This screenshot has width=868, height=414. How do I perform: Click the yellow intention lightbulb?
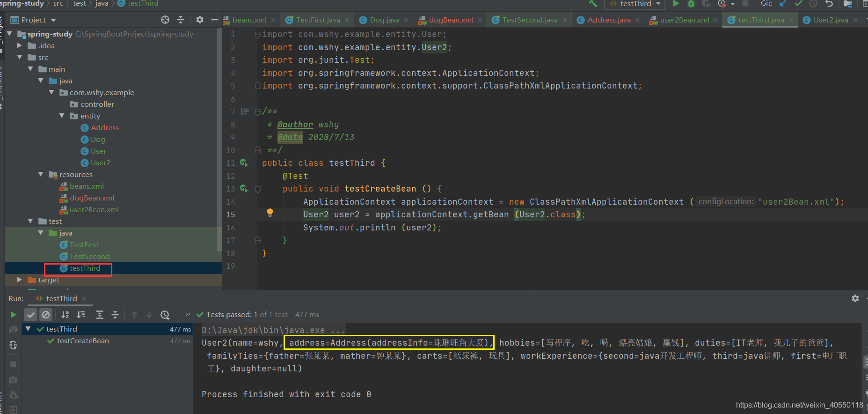pyautogui.click(x=270, y=213)
